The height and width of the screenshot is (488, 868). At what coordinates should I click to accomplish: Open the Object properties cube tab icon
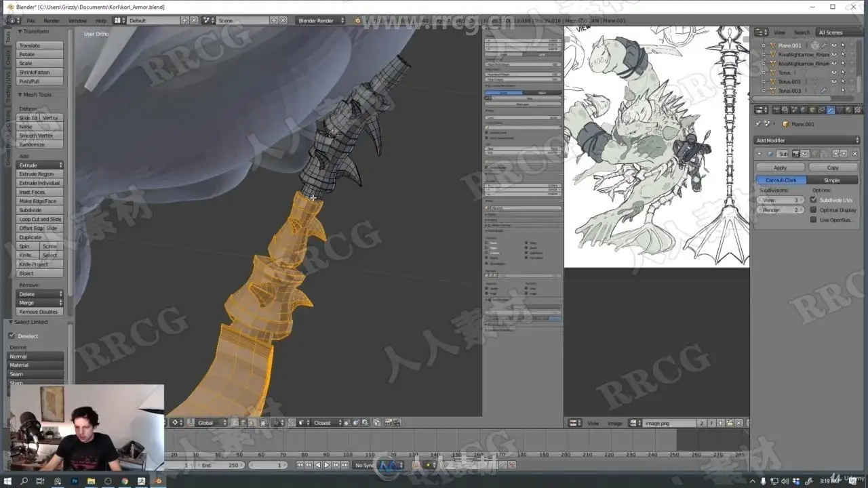(x=812, y=110)
